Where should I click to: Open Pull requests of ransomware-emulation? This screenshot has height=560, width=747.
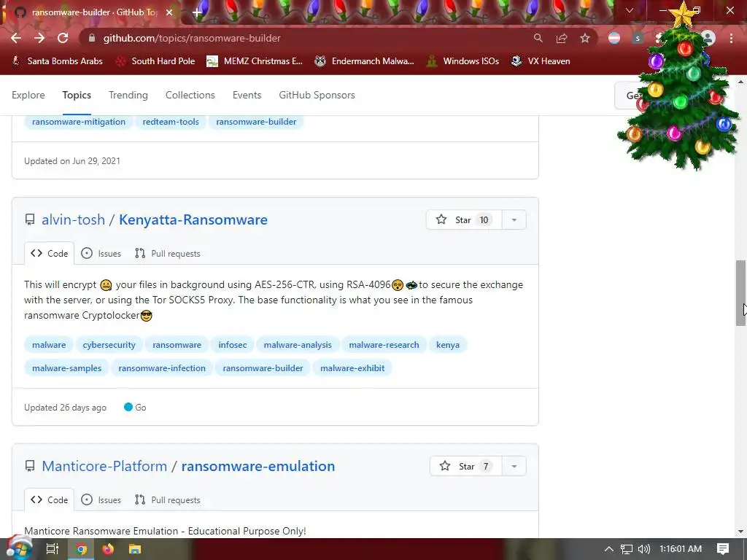(x=167, y=499)
